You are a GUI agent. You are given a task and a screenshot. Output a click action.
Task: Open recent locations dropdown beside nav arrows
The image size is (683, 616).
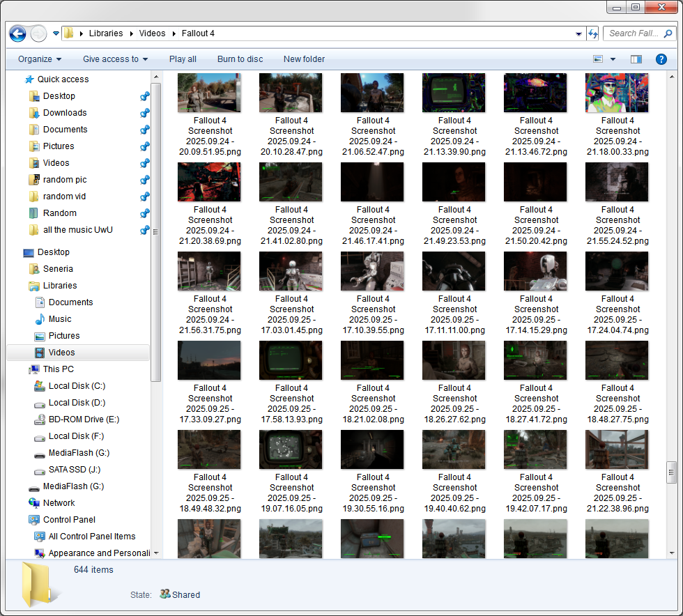pyautogui.click(x=56, y=33)
